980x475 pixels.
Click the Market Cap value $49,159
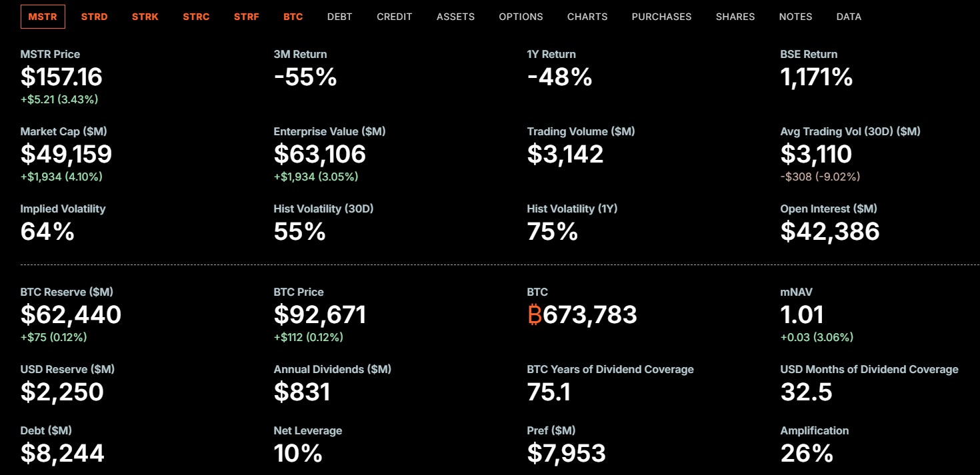pyautogui.click(x=66, y=155)
